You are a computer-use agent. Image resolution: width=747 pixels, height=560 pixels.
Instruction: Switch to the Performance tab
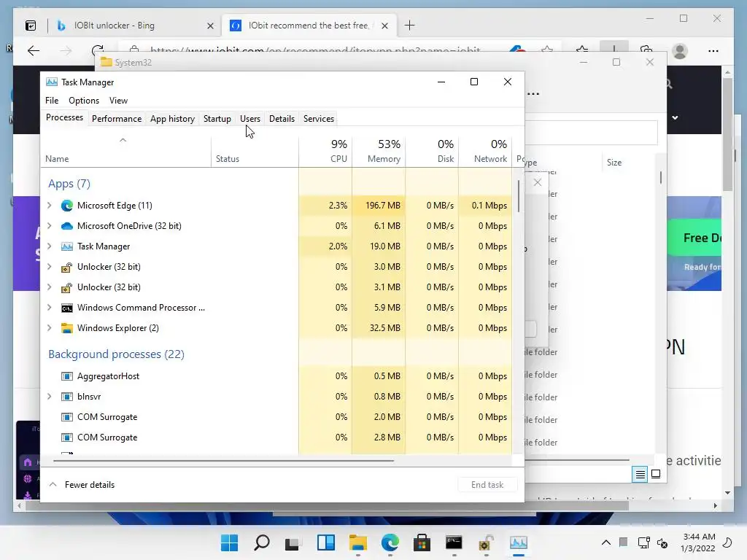point(117,119)
